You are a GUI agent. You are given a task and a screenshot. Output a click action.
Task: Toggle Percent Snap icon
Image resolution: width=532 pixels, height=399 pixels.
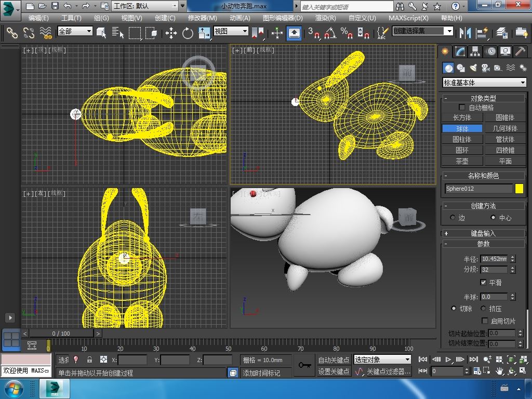click(347, 33)
